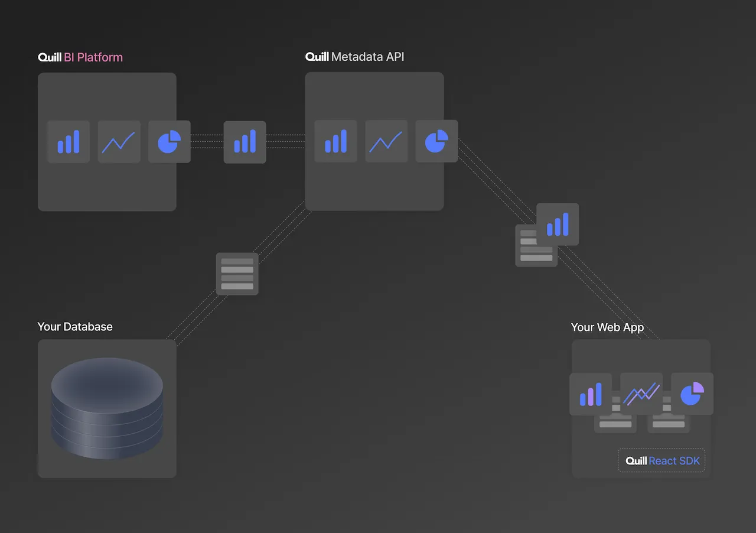Click the double line chart in Your Web App

[641, 394]
